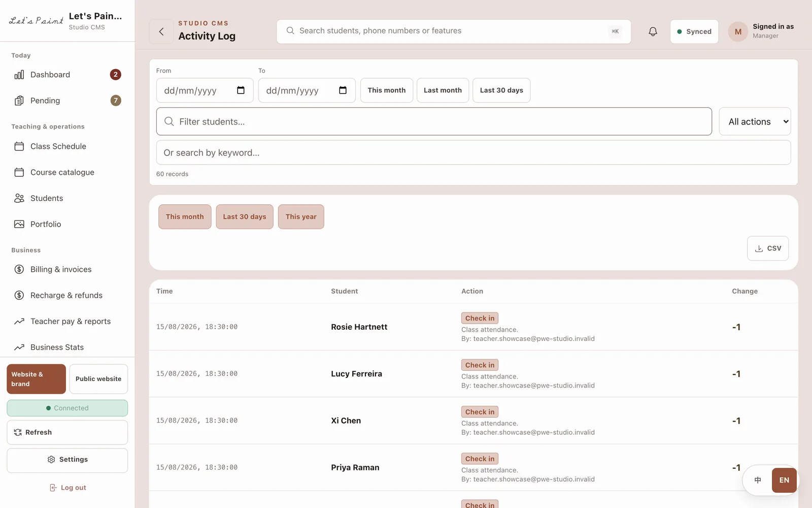Click the magnifier icon in global search
The height and width of the screenshot is (508, 812).
click(290, 31)
